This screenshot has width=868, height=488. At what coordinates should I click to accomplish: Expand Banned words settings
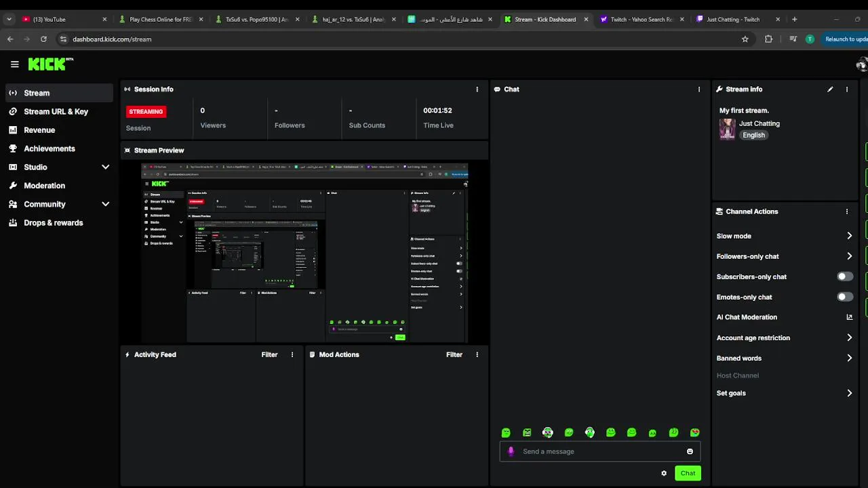849,358
